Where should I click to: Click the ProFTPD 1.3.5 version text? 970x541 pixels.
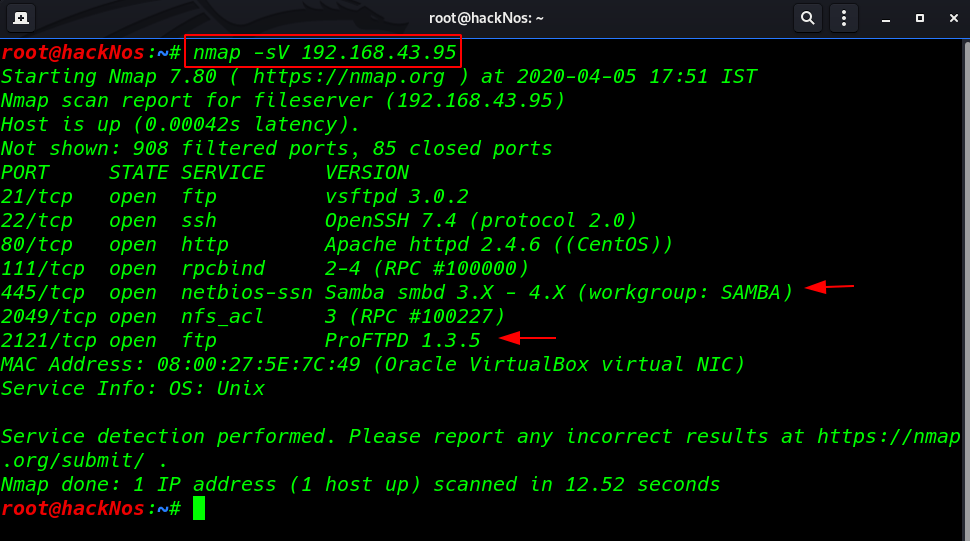[x=403, y=341]
